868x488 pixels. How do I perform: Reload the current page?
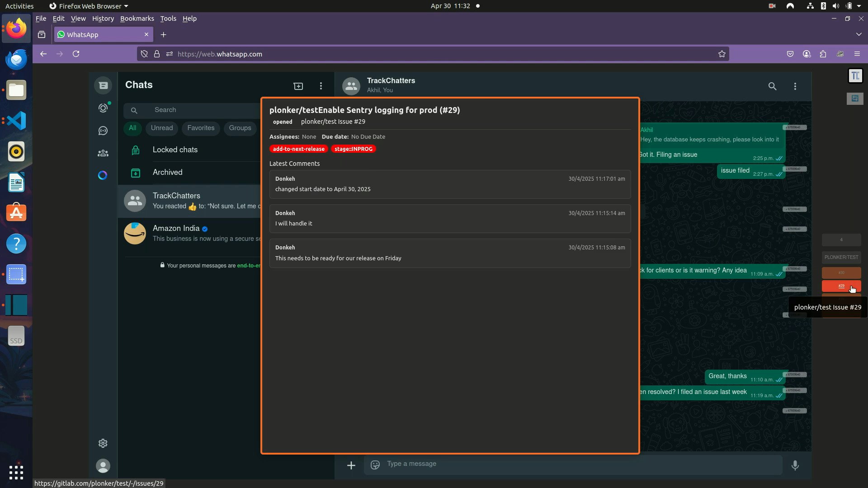click(x=76, y=54)
